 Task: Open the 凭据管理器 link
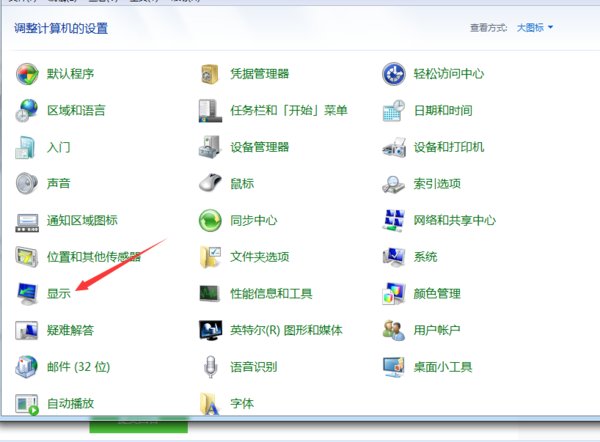259,74
